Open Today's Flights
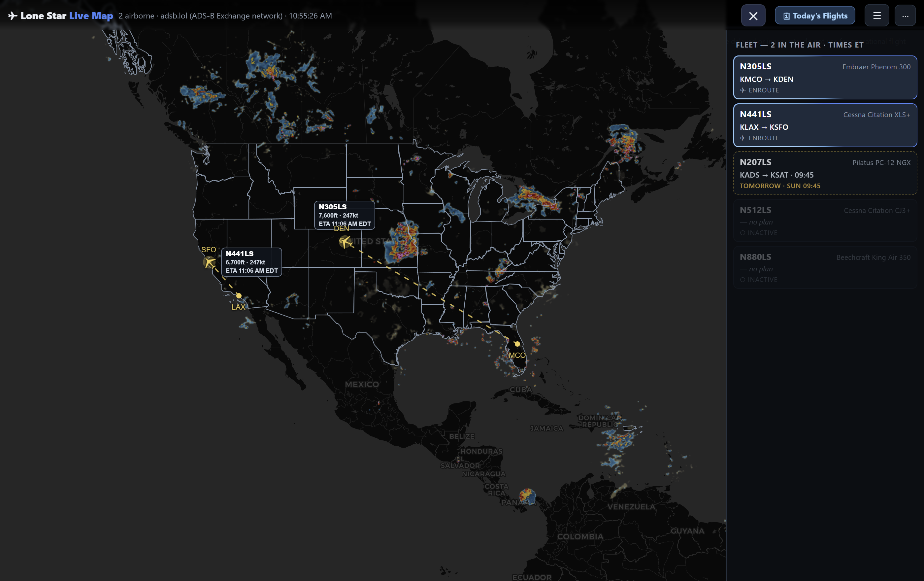 (815, 16)
